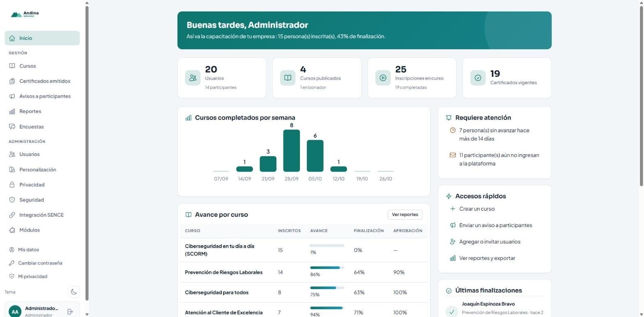Click the plus icon beside Crear un curso
This screenshot has height=317, width=644.
coord(453,209)
